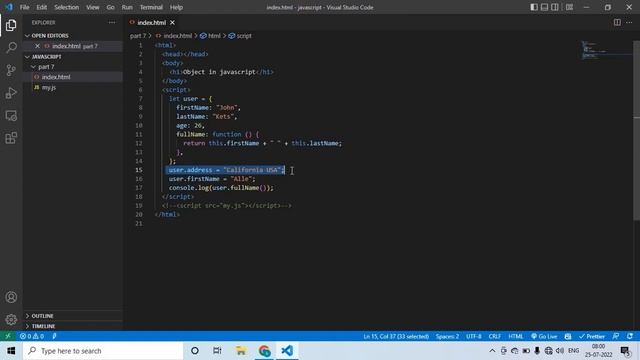
Task: Open the Manage gear icon
Action: (11, 319)
